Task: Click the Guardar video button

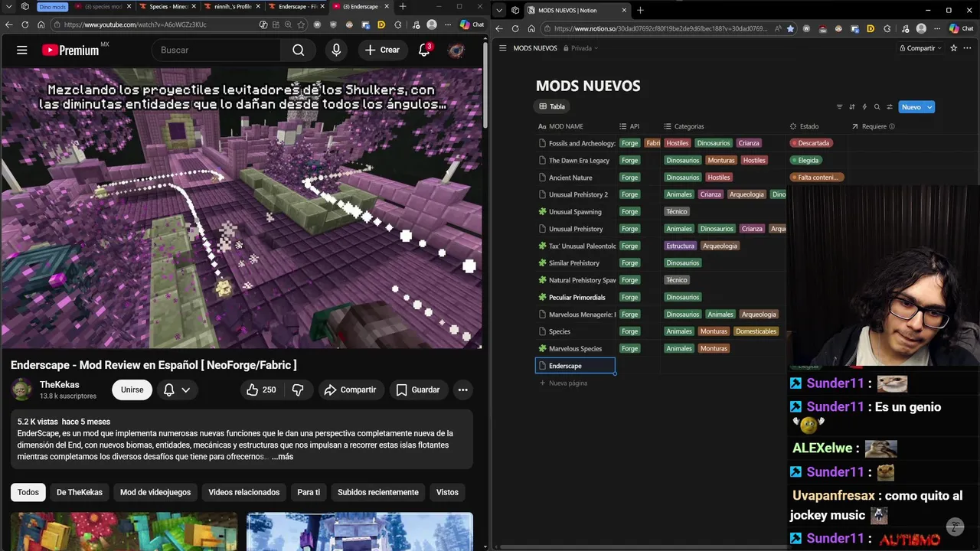Action: (x=418, y=390)
